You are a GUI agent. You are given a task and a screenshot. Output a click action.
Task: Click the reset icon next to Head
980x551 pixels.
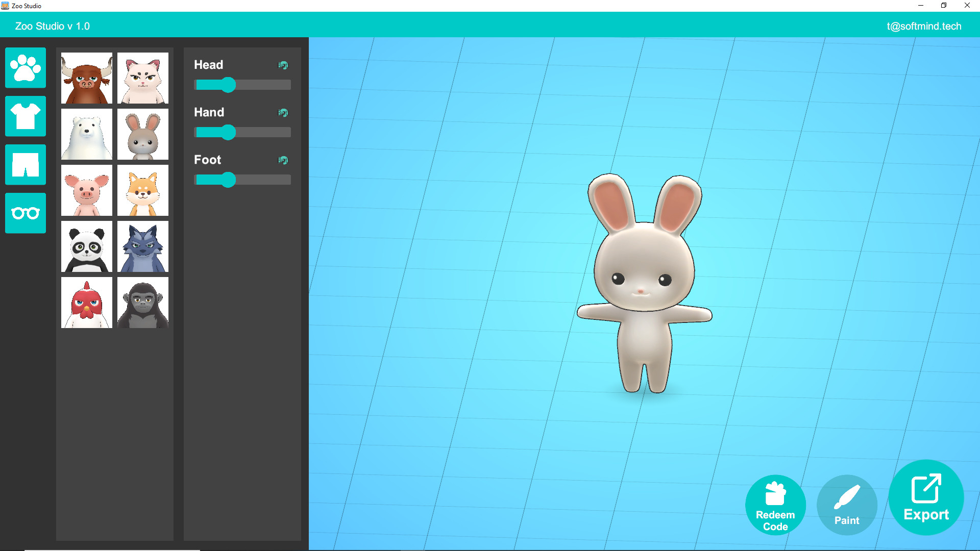click(283, 65)
